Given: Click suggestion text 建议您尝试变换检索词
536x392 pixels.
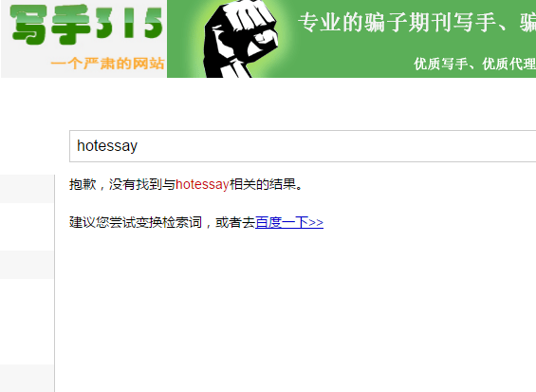Looking at the screenshot, I should click(x=136, y=223).
